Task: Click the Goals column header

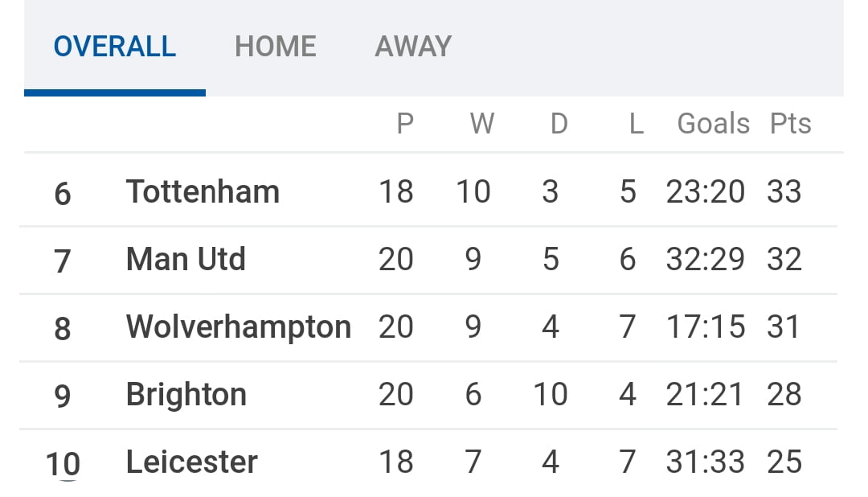Action: point(713,124)
